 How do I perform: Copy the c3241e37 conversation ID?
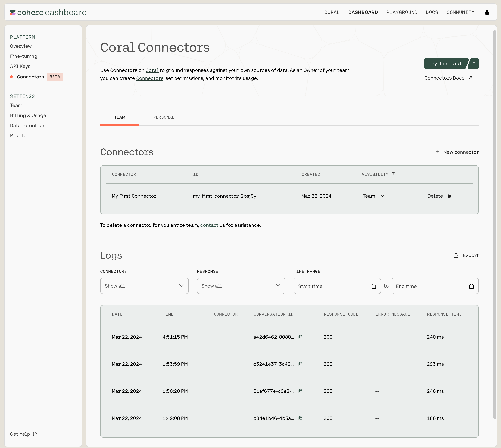tap(300, 364)
